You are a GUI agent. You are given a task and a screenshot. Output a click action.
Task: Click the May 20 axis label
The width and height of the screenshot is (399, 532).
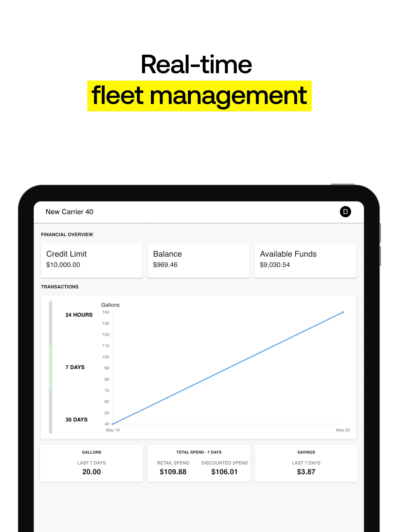(343, 430)
